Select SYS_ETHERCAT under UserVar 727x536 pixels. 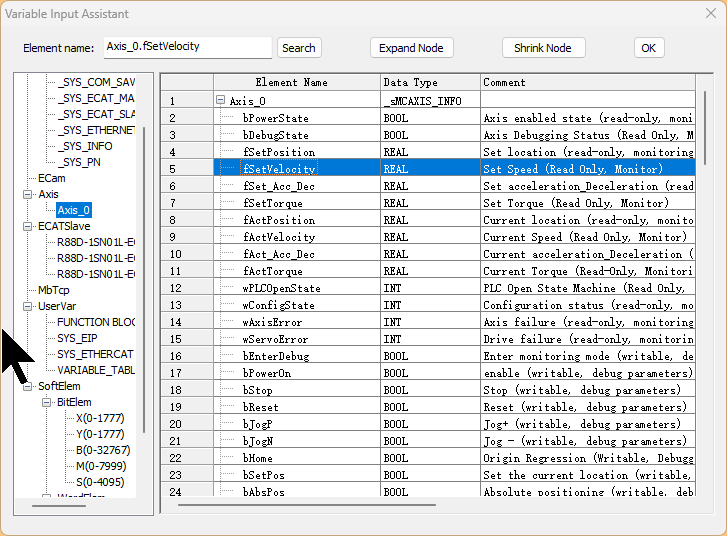click(95, 354)
